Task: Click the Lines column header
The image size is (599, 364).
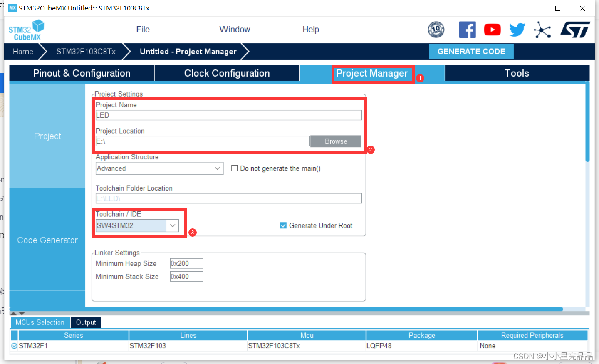Action: point(188,335)
